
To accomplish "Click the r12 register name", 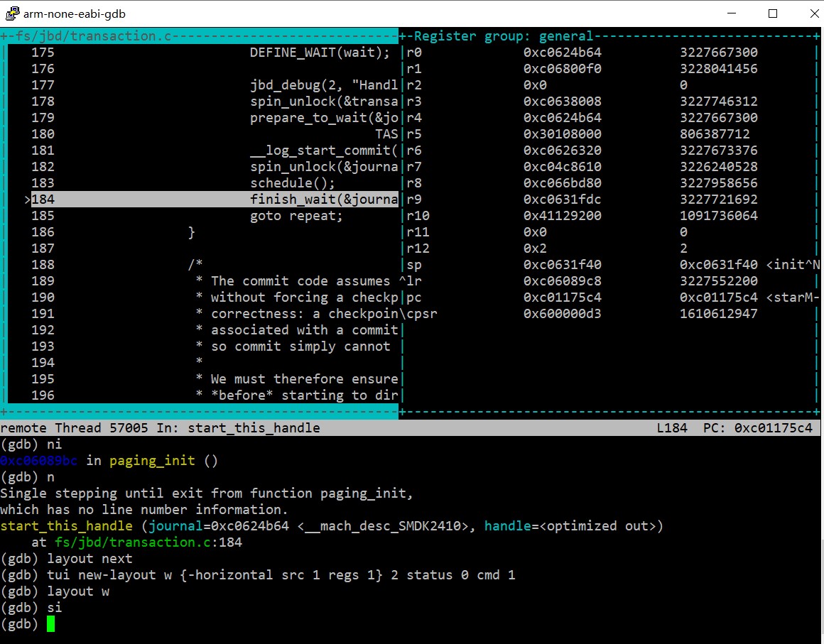I will (418, 248).
